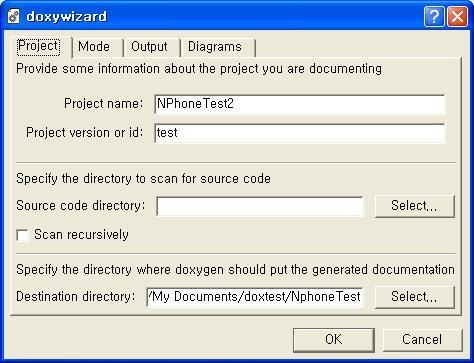Go to the Output tab
Image resolution: width=474 pixels, height=363 pixels.
149,47
